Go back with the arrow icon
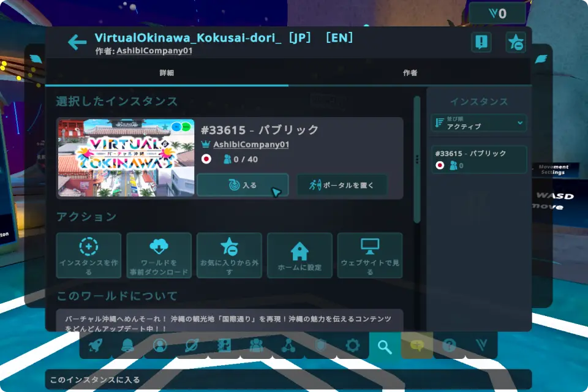Screen dimensions: 588x392 point(77,42)
